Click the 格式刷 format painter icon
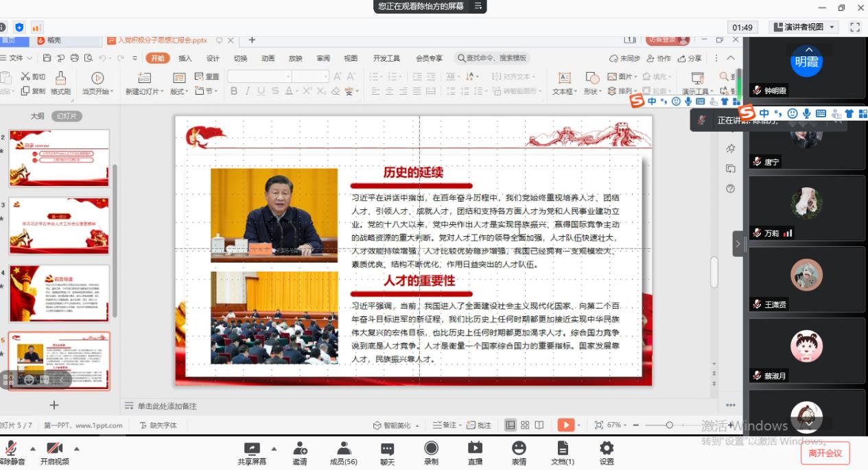 (60, 78)
